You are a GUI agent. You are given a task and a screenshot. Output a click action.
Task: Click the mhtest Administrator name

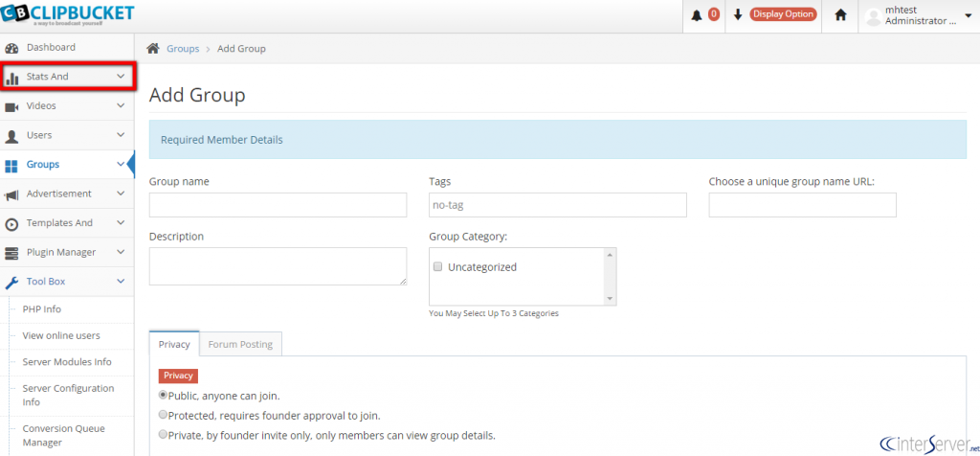pos(921,15)
